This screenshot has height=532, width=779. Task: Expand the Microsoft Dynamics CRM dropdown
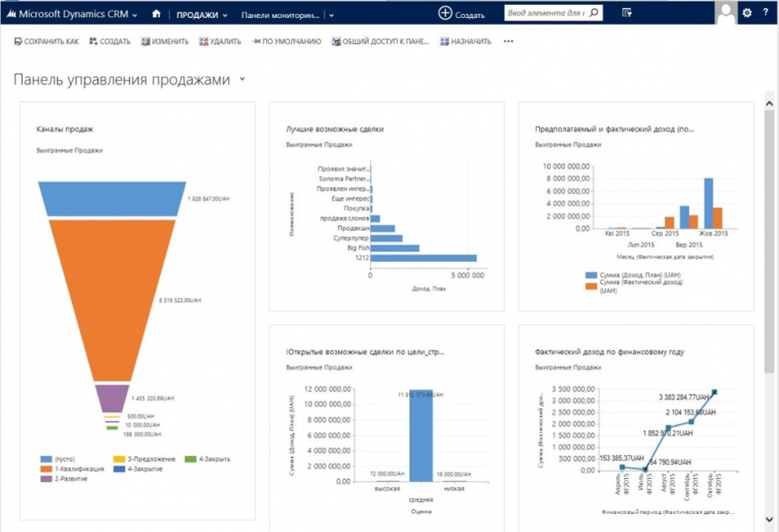(x=134, y=15)
